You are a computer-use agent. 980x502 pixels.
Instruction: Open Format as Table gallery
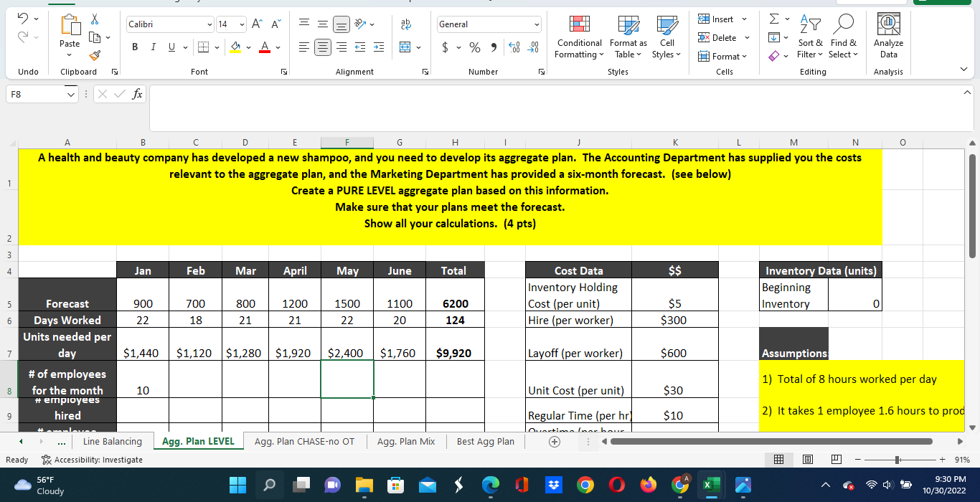tap(628, 37)
